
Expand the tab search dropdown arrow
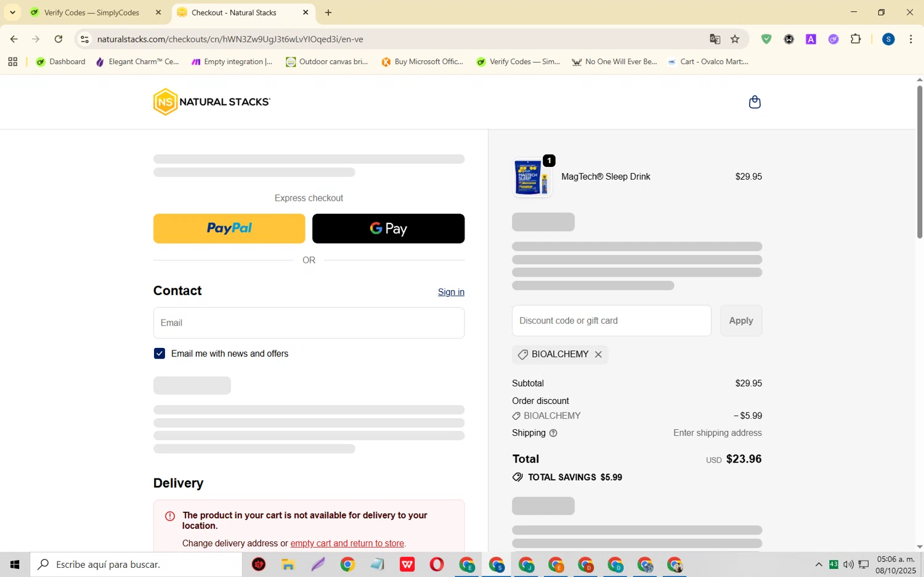[x=12, y=12]
